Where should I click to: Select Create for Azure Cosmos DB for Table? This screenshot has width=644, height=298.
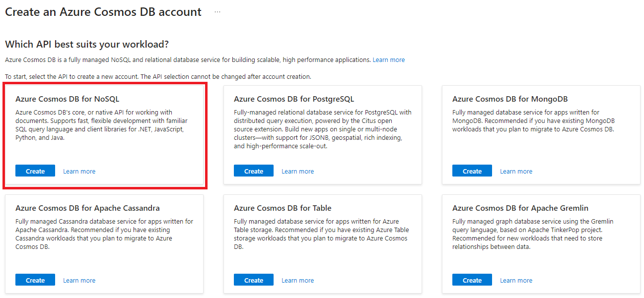point(254,280)
